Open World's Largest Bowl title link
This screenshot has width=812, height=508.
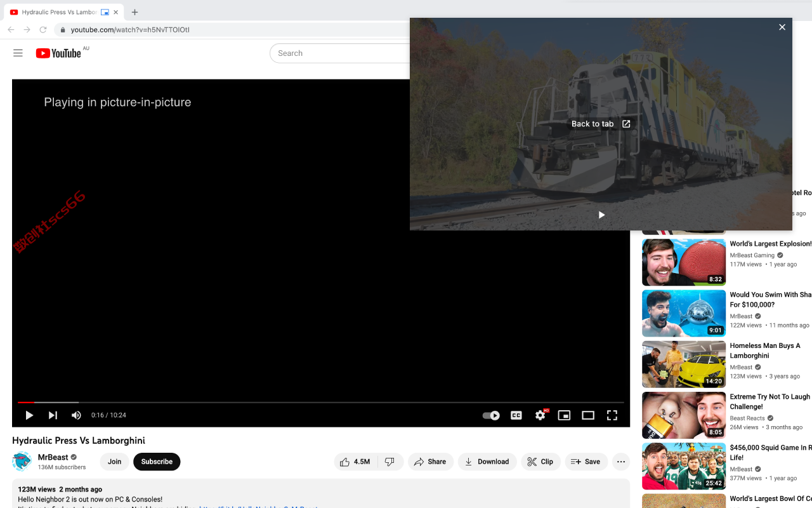pyautogui.click(x=771, y=499)
